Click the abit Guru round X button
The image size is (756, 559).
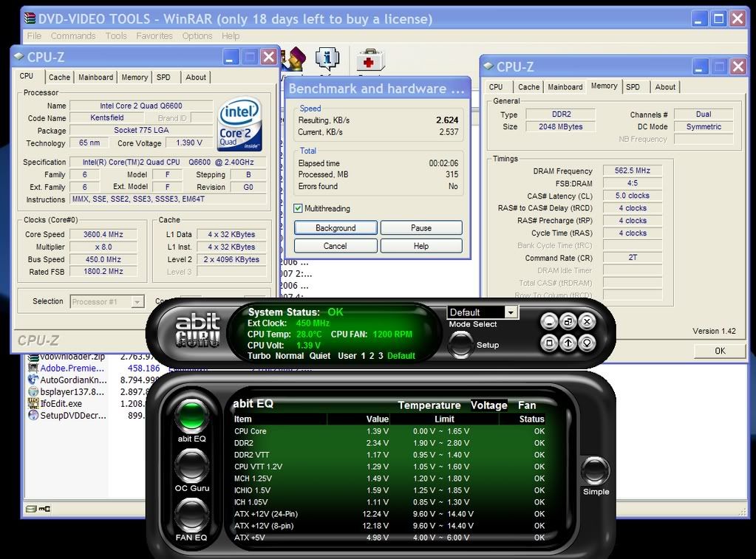[x=587, y=321]
